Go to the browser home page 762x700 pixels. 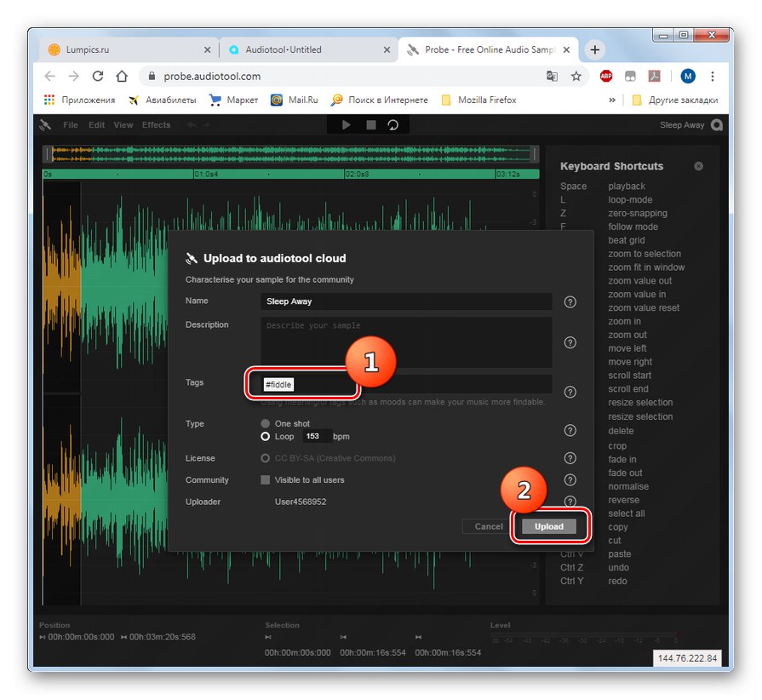point(122,76)
